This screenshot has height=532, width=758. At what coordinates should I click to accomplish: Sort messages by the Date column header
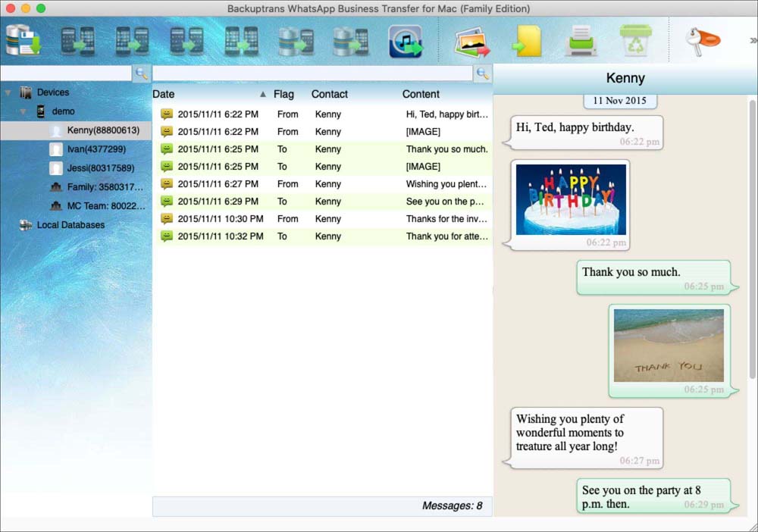point(164,94)
